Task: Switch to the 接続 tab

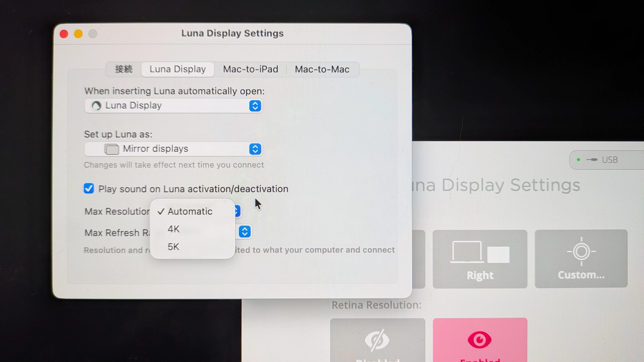Action: point(124,69)
